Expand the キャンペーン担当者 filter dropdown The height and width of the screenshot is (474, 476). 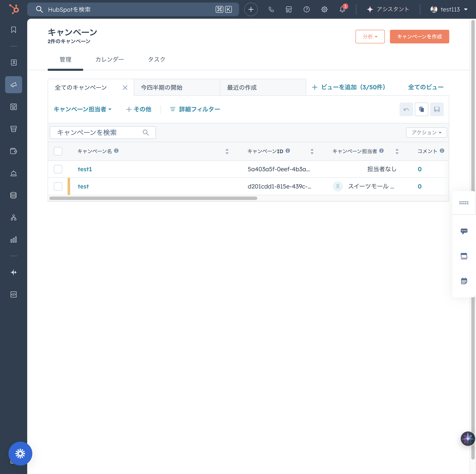coord(82,109)
